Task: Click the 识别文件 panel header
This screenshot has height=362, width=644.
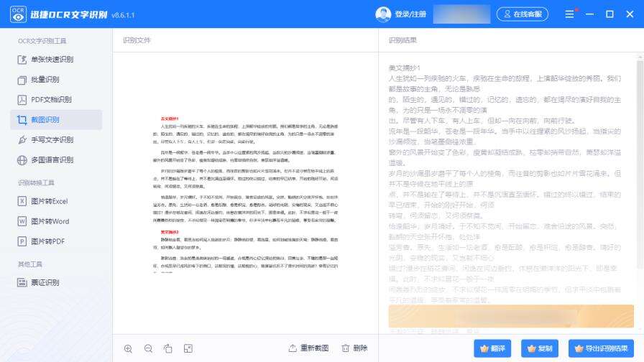Action: pos(137,40)
